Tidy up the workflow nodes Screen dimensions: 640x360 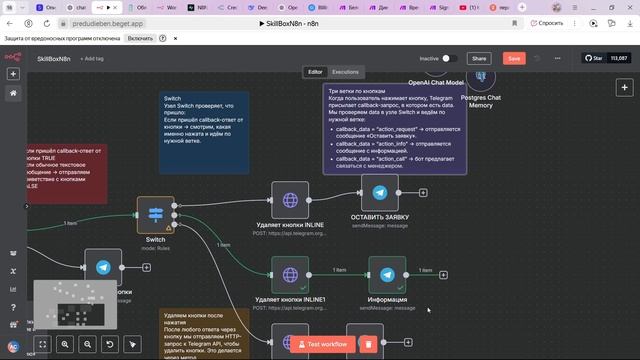(132, 344)
